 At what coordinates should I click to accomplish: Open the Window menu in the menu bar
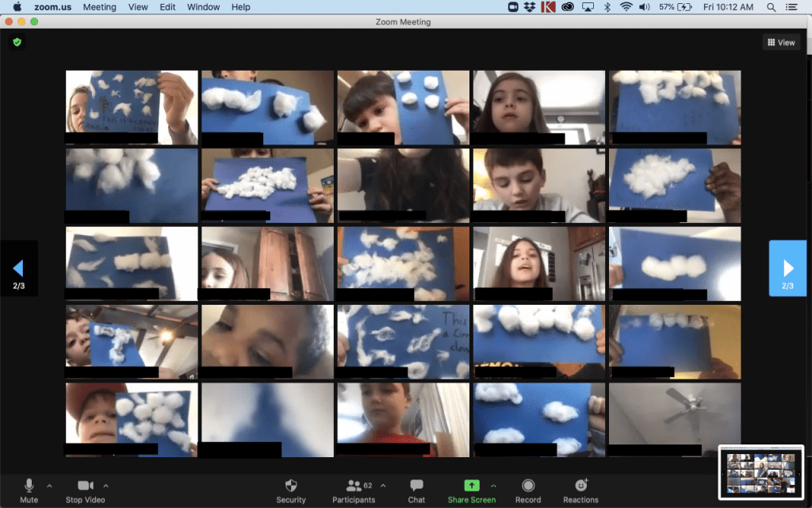pyautogui.click(x=203, y=7)
